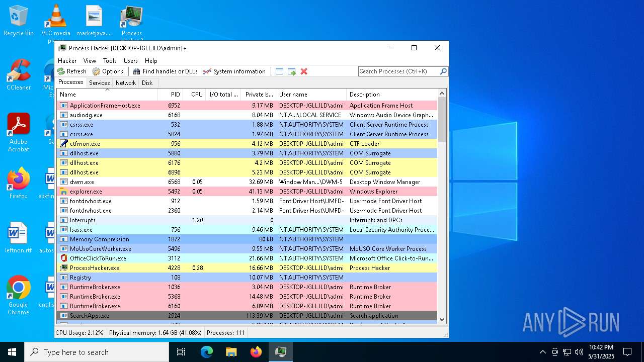Image resolution: width=644 pixels, height=362 pixels.
Task: Select csrss.exe with PID 5824
Action: 247,134
